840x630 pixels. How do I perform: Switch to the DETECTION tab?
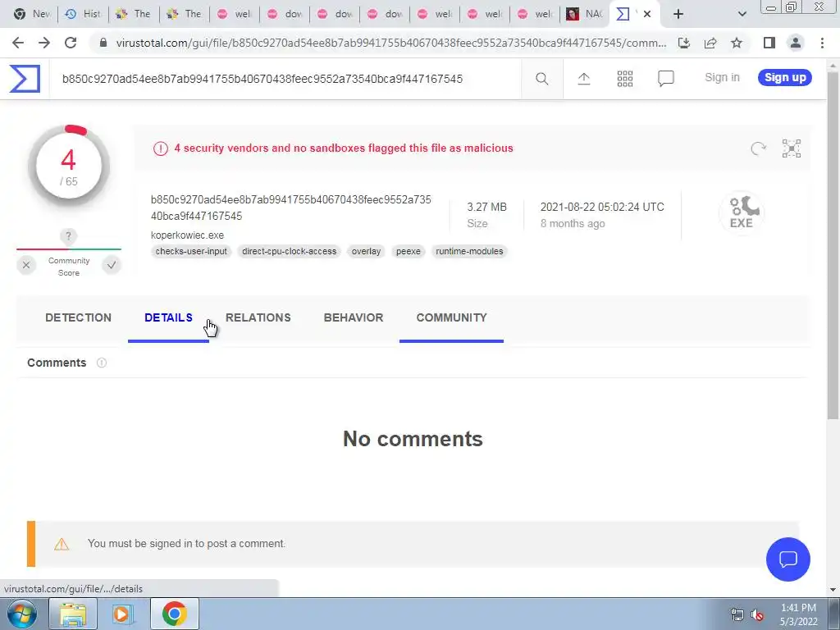[x=78, y=317]
